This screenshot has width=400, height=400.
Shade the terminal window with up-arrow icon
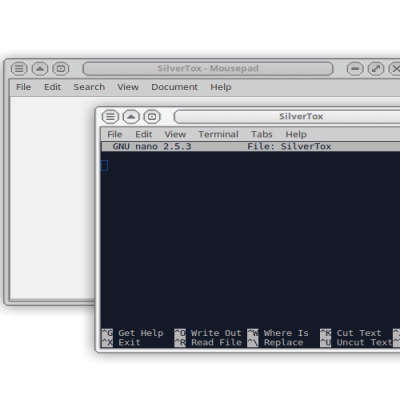click(131, 117)
